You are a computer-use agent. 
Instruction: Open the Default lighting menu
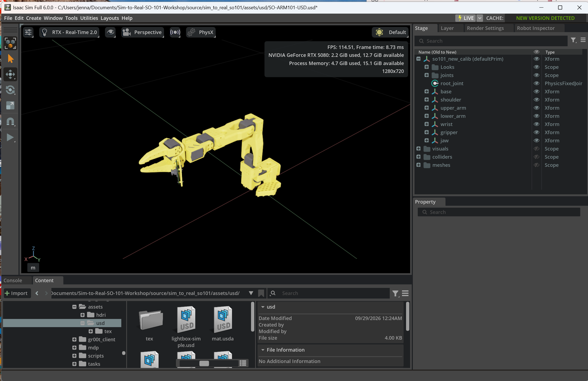point(391,32)
